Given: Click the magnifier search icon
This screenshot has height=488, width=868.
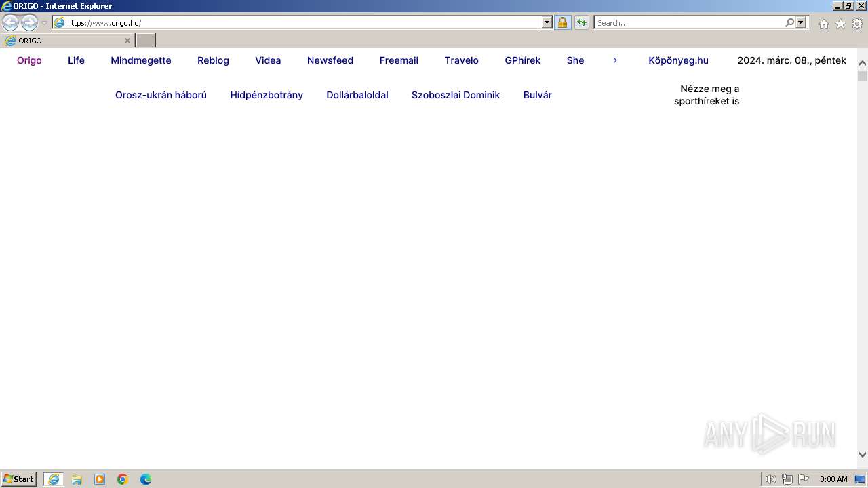Looking at the screenshot, I should coord(789,22).
